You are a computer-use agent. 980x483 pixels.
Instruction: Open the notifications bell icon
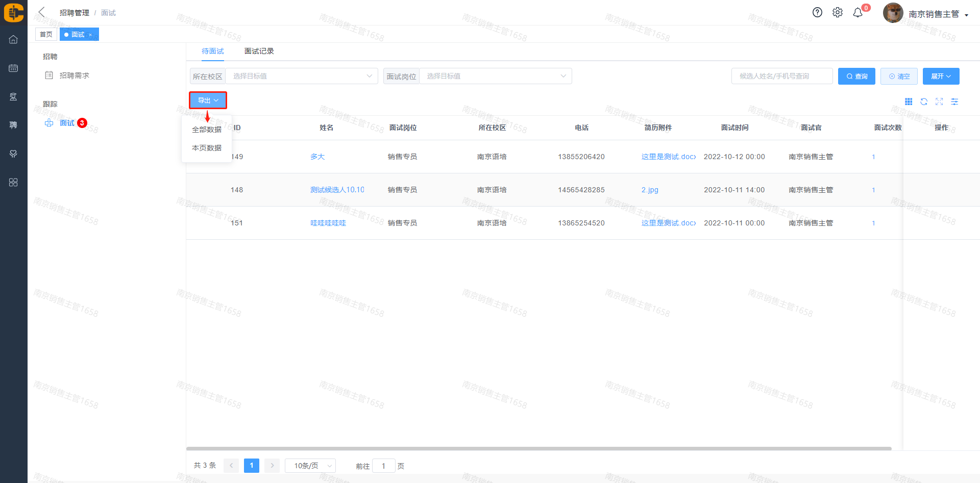click(x=858, y=13)
